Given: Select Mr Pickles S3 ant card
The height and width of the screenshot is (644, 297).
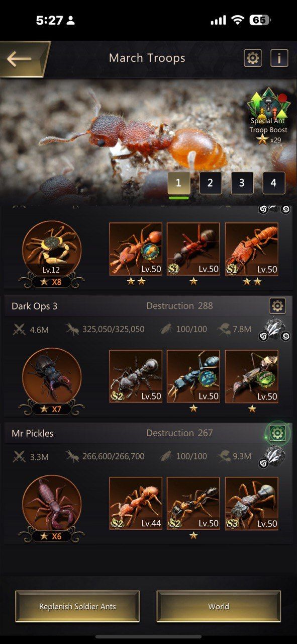Looking at the screenshot, I should coord(251,503).
